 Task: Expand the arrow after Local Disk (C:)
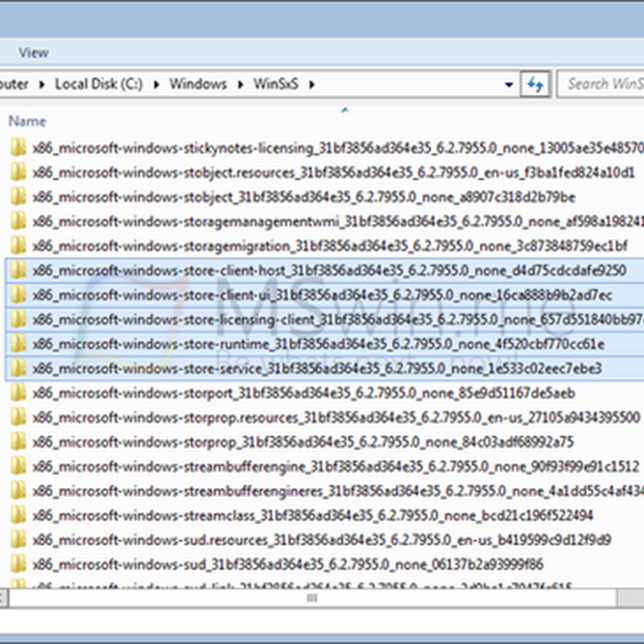tap(156, 85)
